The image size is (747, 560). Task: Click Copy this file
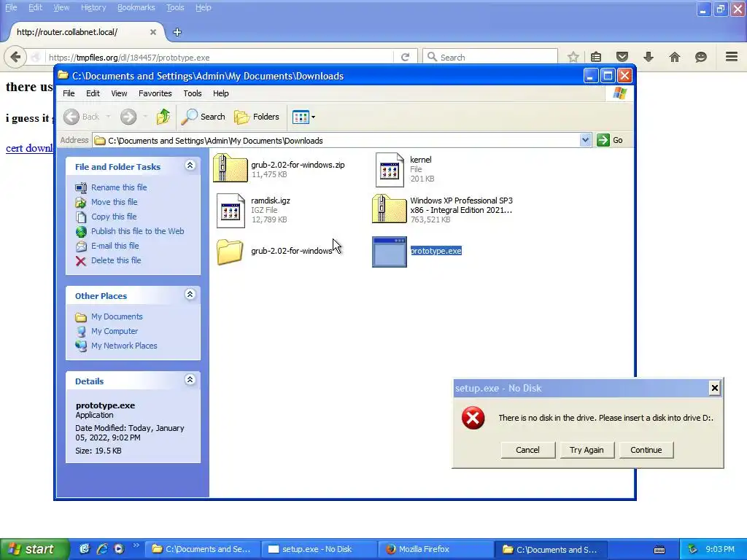point(113,217)
